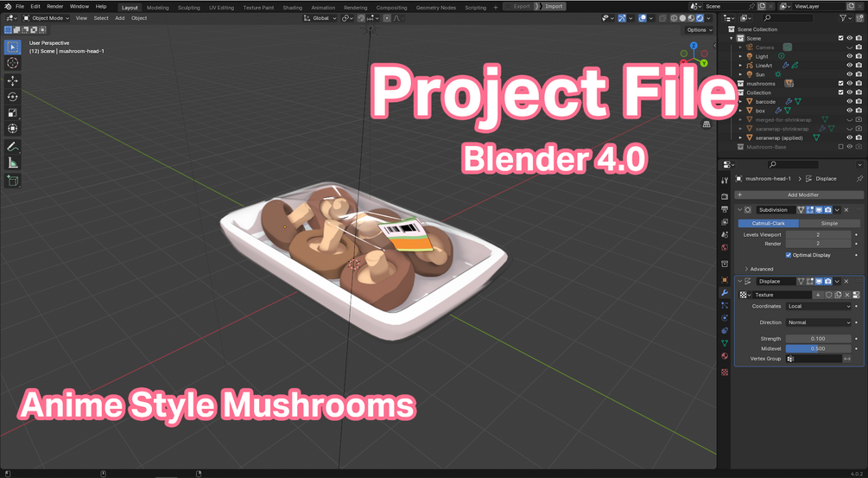Viewport: 868px width, 478px height.
Task: Activate the Cursor tool
Action: click(12, 64)
